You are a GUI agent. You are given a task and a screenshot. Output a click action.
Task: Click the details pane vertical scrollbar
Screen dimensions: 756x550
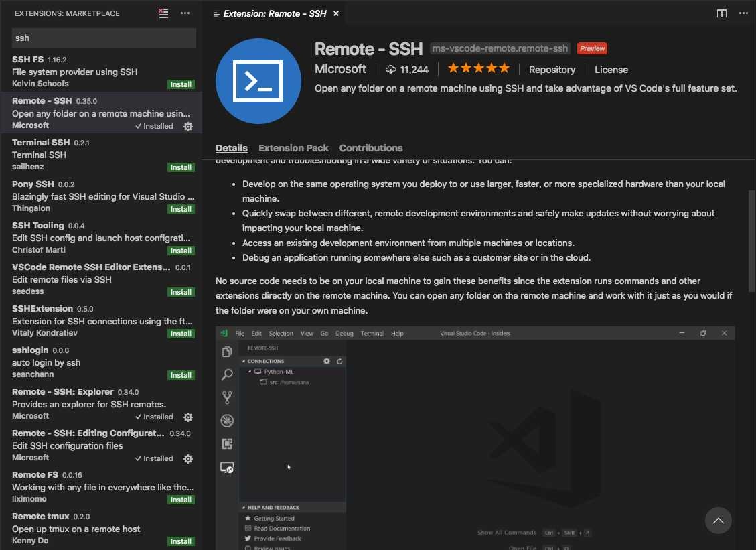tap(752, 241)
